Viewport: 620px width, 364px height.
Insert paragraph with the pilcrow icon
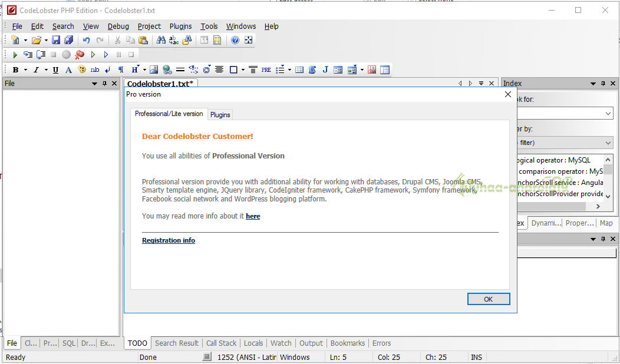[121, 70]
